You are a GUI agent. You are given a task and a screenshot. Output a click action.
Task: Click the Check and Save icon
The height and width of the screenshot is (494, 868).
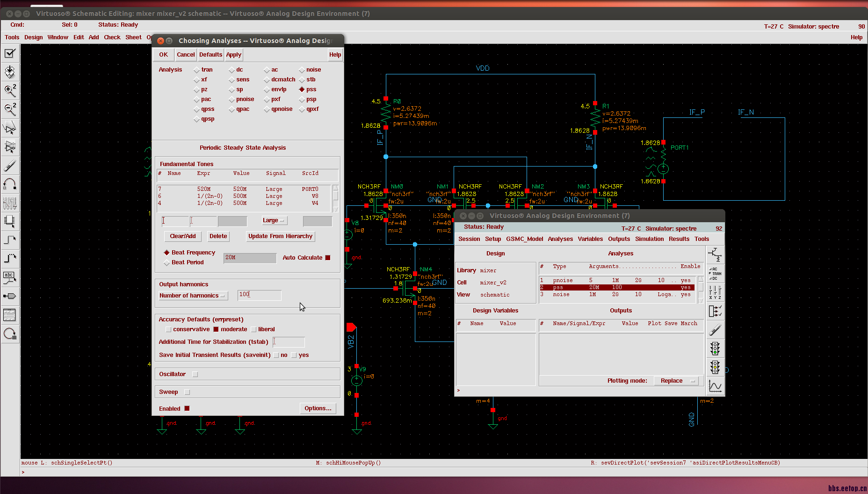point(10,53)
